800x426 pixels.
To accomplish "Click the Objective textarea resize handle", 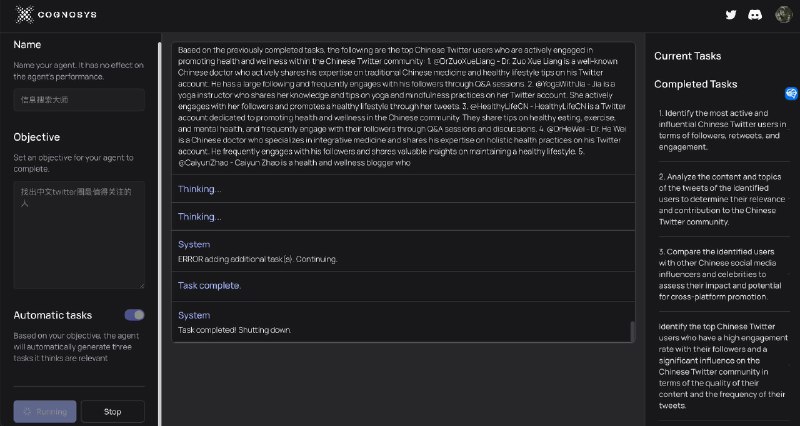I will click(x=140, y=284).
